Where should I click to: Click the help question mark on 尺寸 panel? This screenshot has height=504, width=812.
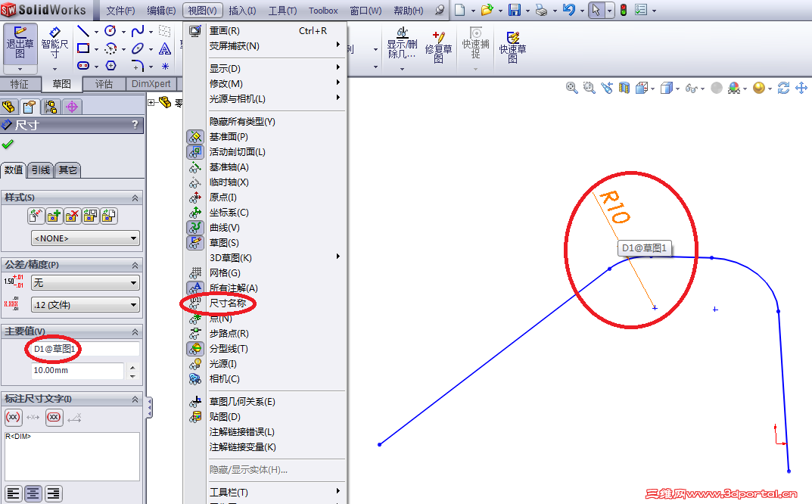pos(135,125)
